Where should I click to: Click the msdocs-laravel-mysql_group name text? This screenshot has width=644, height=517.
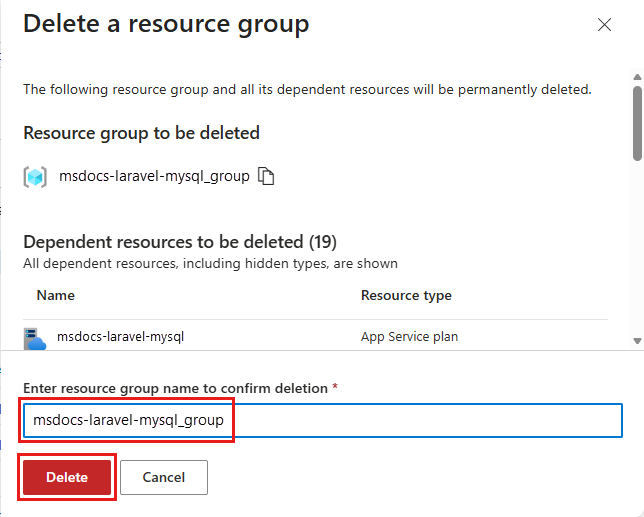pyautogui.click(x=154, y=176)
